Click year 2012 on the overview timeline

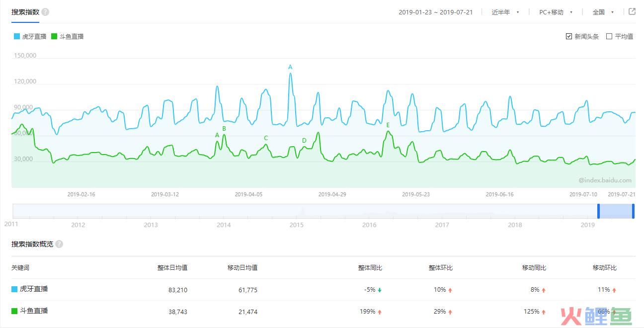click(x=78, y=225)
